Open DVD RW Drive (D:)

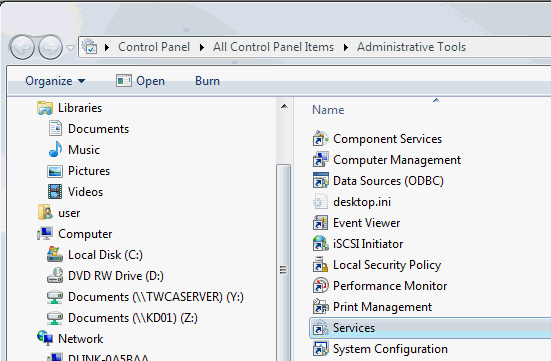click(x=116, y=276)
